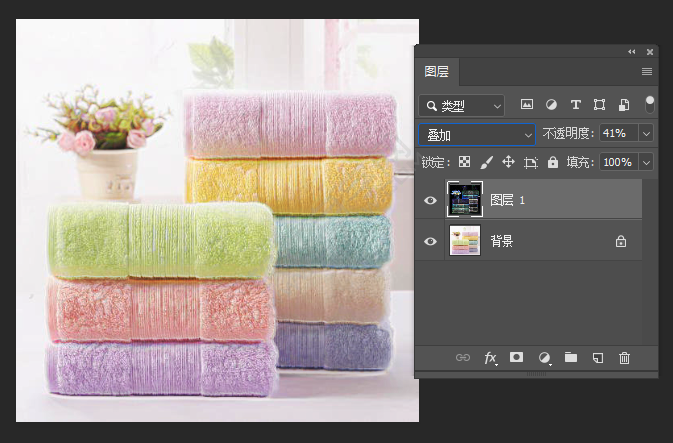Hide the 背景 layer visibility

[431, 241]
